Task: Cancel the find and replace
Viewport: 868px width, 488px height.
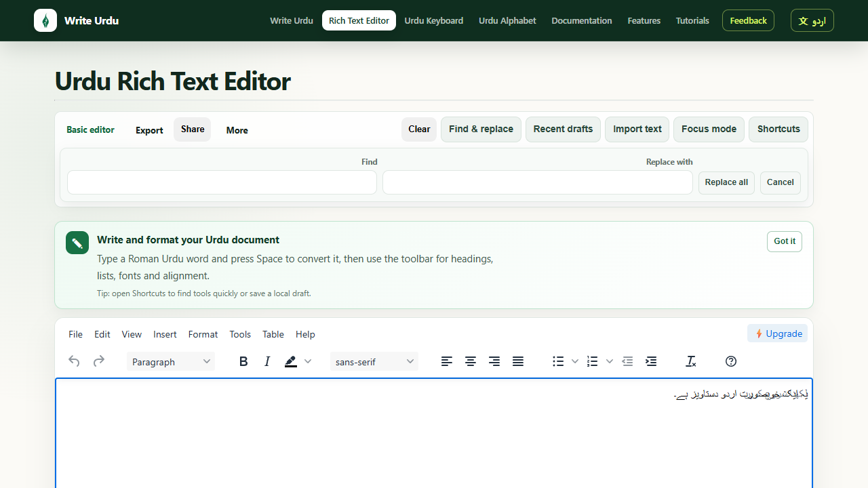Action: click(x=781, y=182)
